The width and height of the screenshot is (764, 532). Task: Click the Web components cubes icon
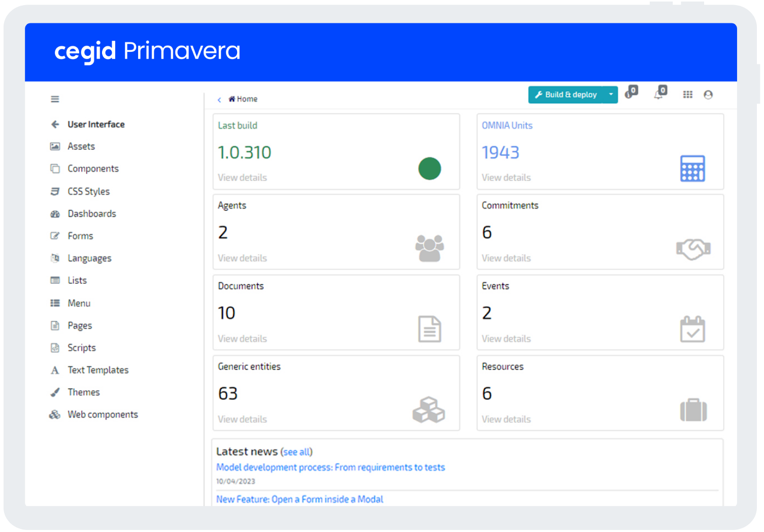click(55, 415)
